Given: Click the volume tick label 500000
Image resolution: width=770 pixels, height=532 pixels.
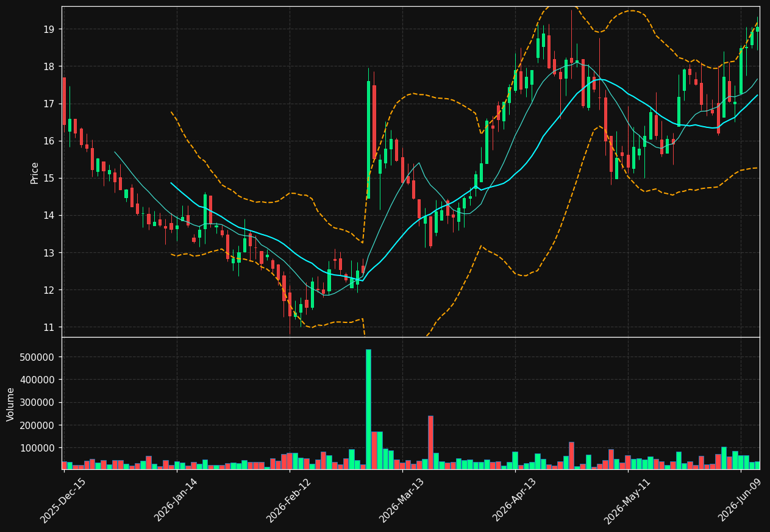Looking at the screenshot, I should [37, 357].
